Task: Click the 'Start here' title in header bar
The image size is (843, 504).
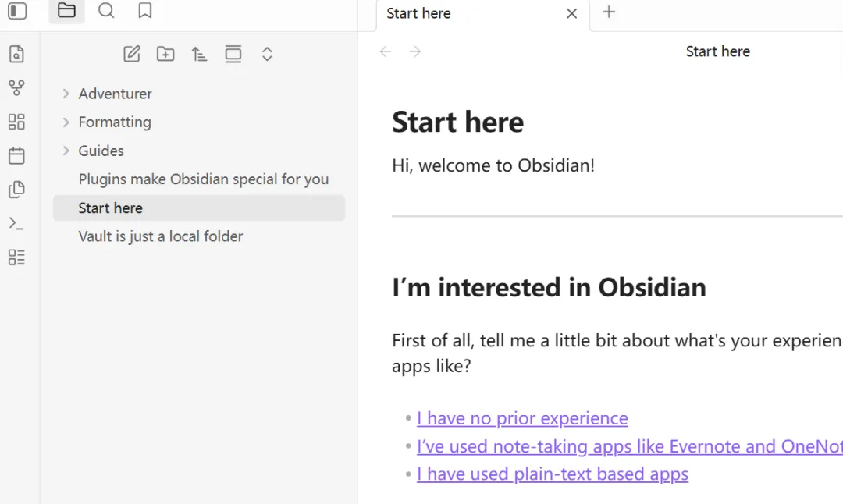Action: pos(718,51)
